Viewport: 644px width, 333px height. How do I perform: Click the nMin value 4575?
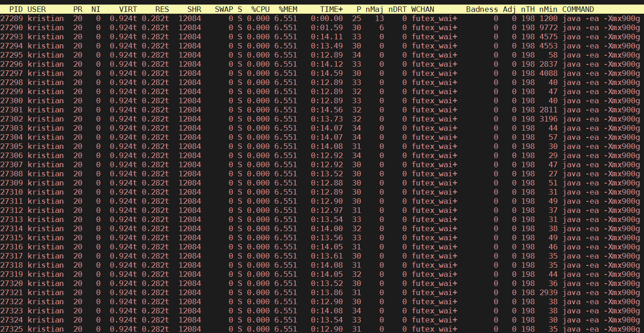[x=548, y=37]
